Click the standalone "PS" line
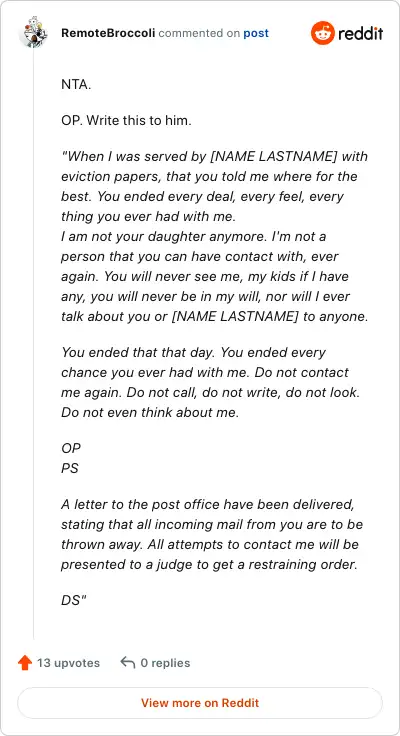 (70, 468)
